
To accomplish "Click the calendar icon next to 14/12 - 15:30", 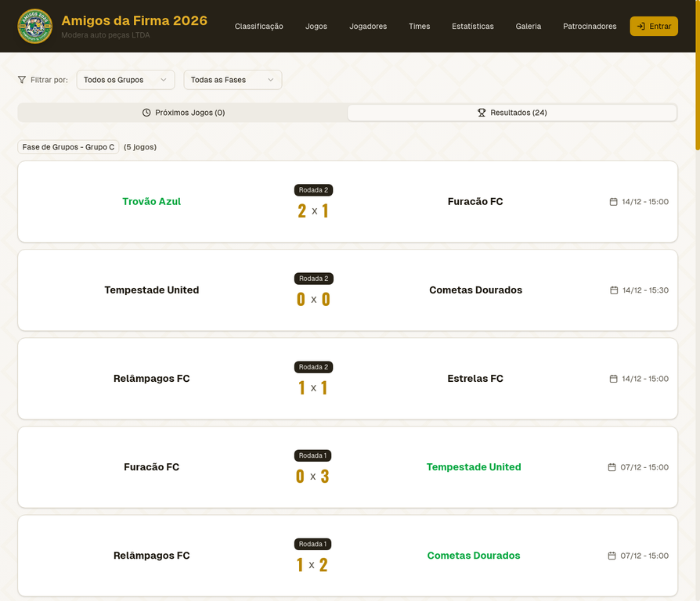I will point(612,290).
